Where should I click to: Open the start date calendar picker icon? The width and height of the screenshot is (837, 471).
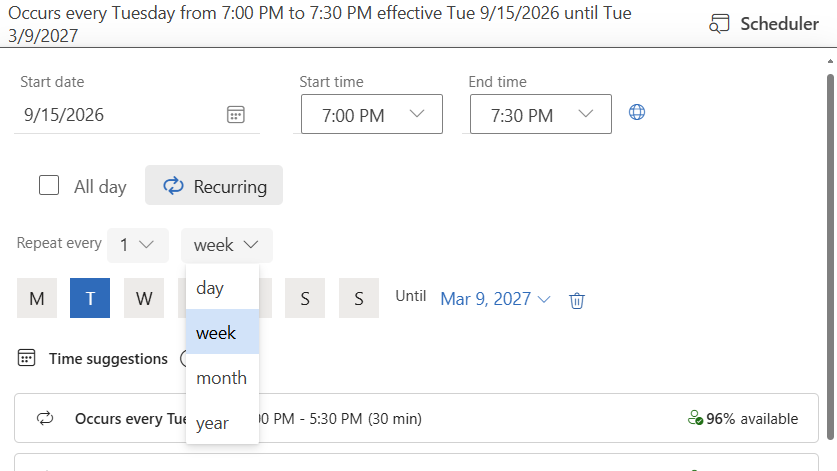click(235, 114)
